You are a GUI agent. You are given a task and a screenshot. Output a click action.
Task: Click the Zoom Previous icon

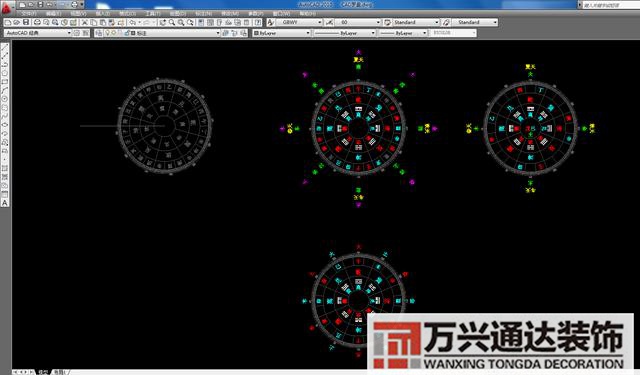(x=190, y=22)
